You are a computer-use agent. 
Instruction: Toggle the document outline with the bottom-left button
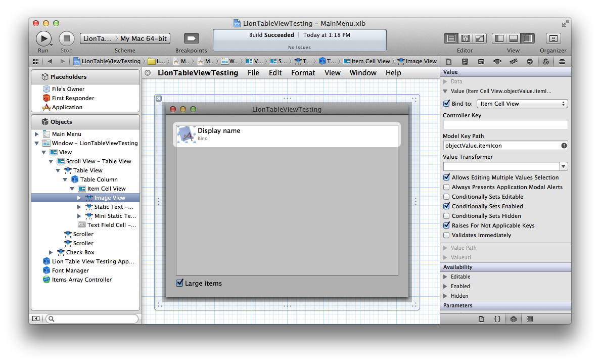point(35,318)
